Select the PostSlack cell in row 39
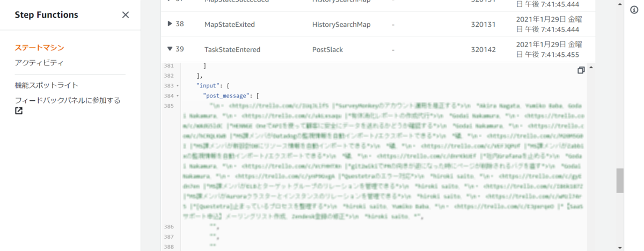This screenshot has height=251, width=644. coord(327,49)
